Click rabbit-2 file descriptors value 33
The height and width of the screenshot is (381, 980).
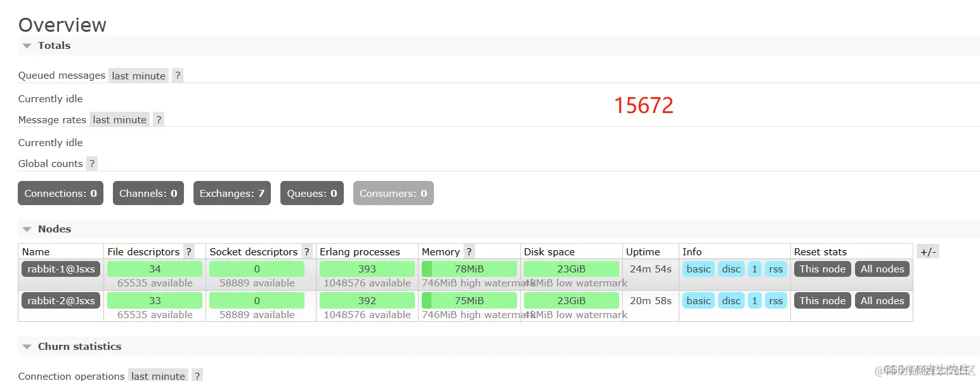tap(155, 301)
